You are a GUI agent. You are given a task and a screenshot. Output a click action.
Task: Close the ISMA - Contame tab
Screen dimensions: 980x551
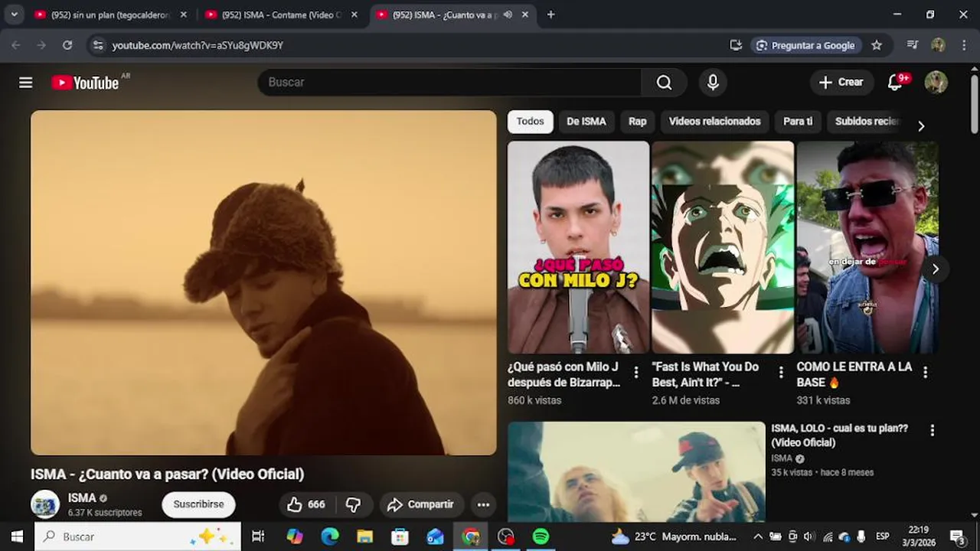click(354, 15)
